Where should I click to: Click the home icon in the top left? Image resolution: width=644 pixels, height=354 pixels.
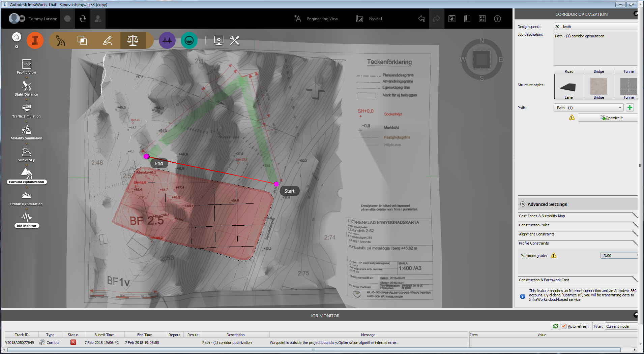click(x=16, y=36)
